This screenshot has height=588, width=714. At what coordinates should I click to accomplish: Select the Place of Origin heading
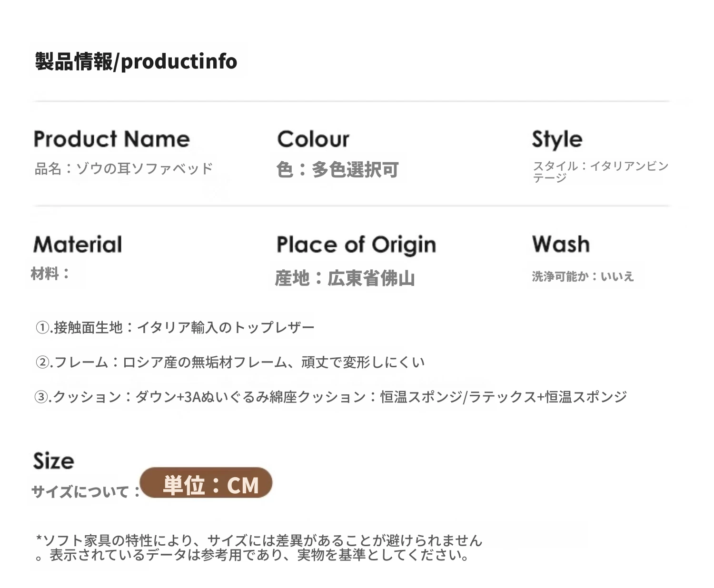click(356, 245)
